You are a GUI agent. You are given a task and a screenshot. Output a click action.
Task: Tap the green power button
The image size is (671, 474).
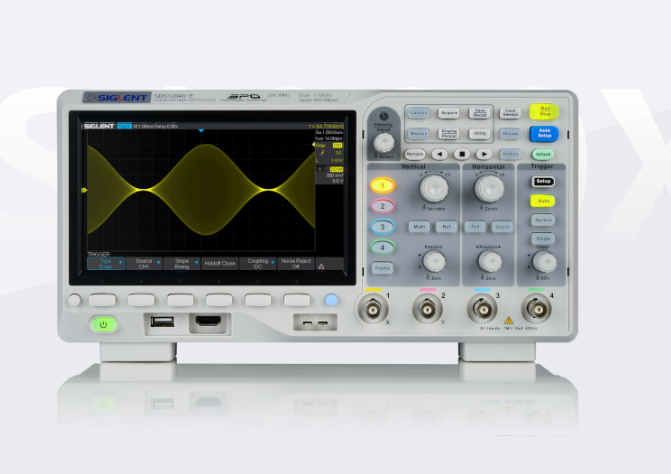coord(103,325)
